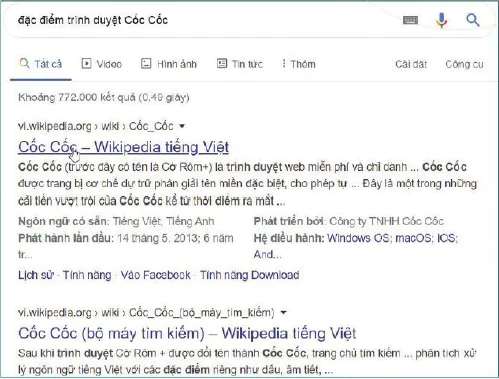Click the 'Hệ điều hành:' label text
The height and width of the screenshot is (379, 499).
[x=289, y=238]
